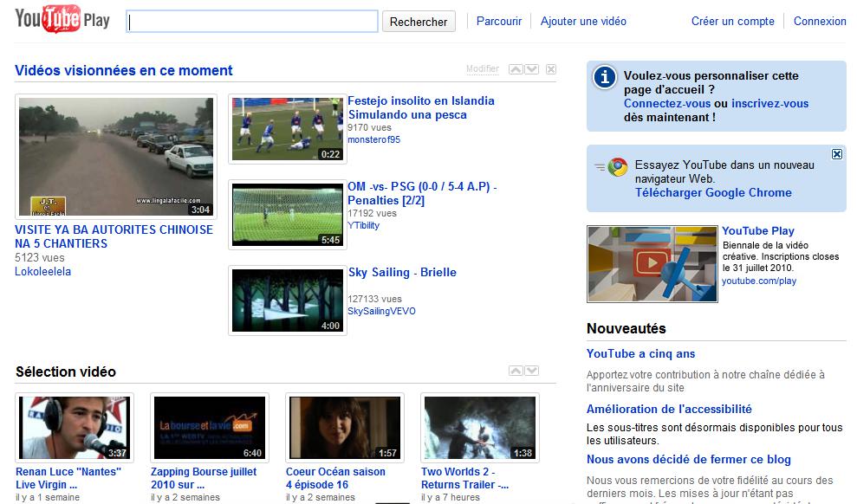Image resolution: width=857 pixels, height=504 pixels.
Task: Open "Ajouter une vidéo"
Action: point(582,21)
